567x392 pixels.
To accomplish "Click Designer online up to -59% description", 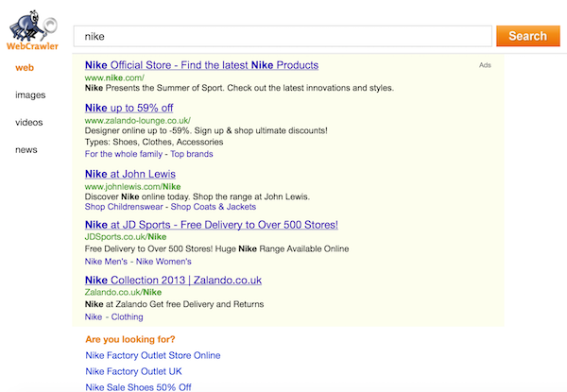I will [x=206, y=130].
